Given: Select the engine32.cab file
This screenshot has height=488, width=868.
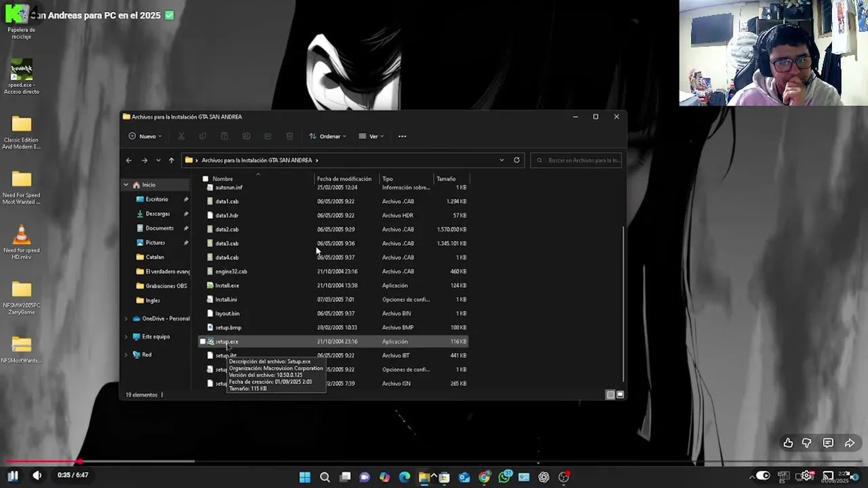Looking at the screenshot, I should click(x=231, y=271).
